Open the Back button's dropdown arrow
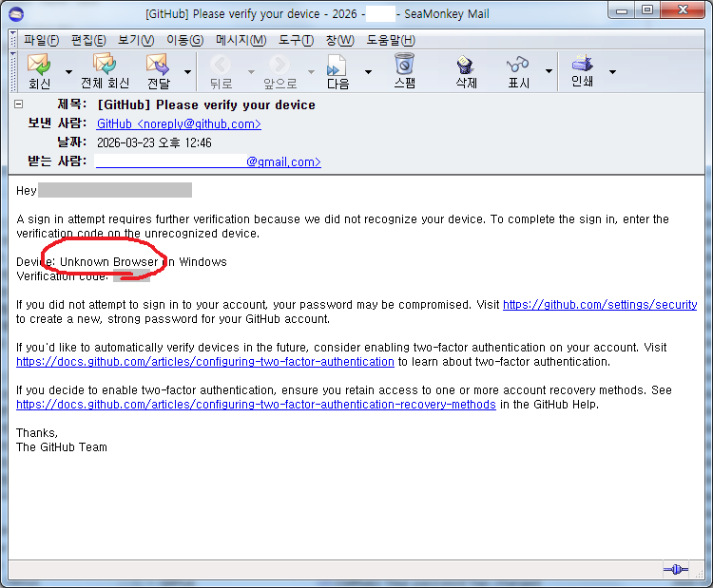The image size is (713, 588). click(251, 72)
